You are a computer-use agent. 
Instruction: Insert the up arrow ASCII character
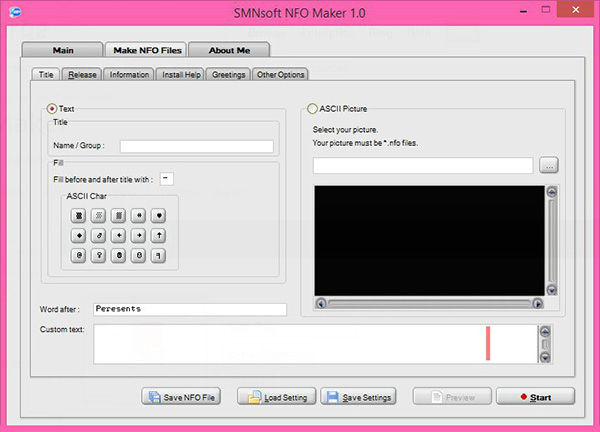(158, 236)
